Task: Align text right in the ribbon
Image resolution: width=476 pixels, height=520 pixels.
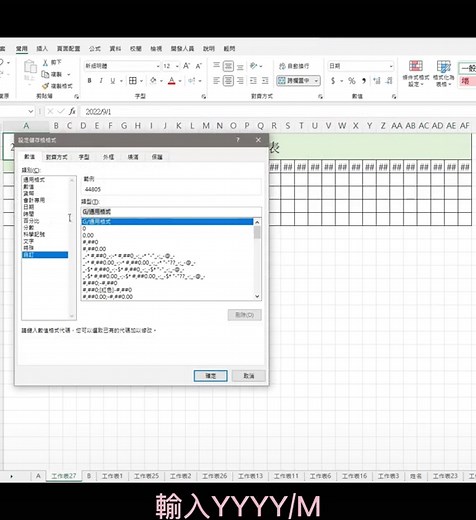Action: [x=240, y=81]
